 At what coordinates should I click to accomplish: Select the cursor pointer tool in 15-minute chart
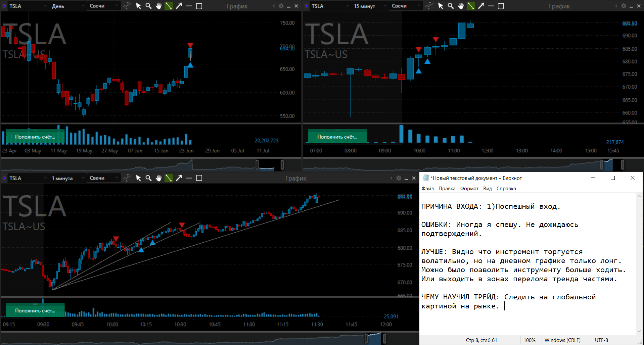tap(441, 6)
